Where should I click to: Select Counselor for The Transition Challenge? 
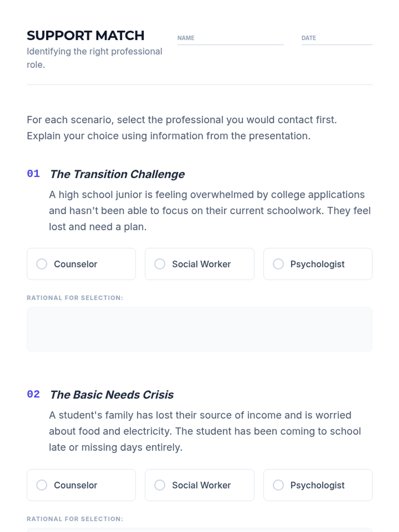coord(42,264)
